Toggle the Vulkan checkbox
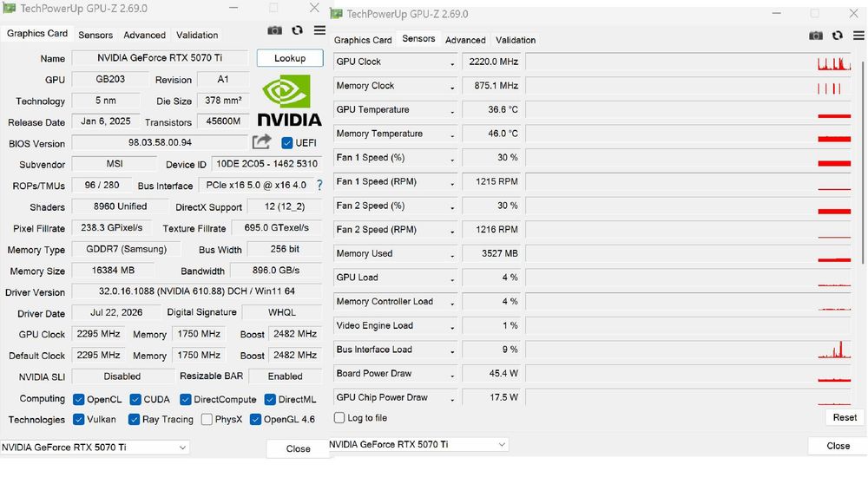Screen dimensions: 868x484 [79, 419]
